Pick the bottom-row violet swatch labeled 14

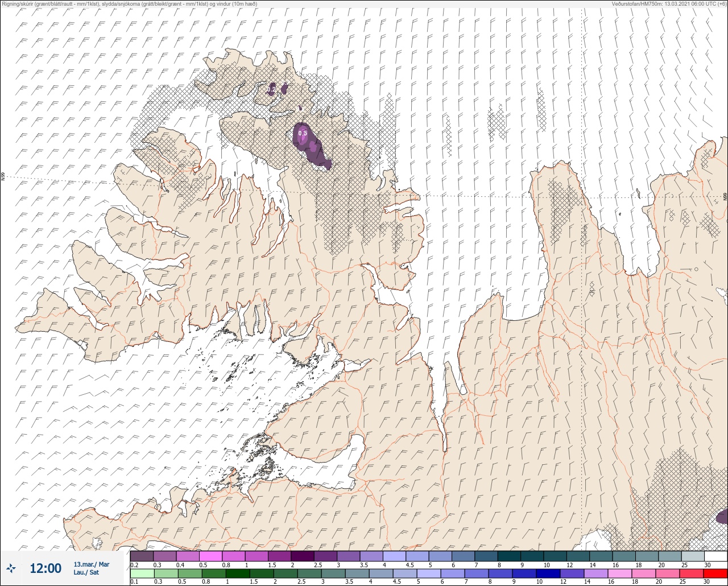[x=596, y=572]
